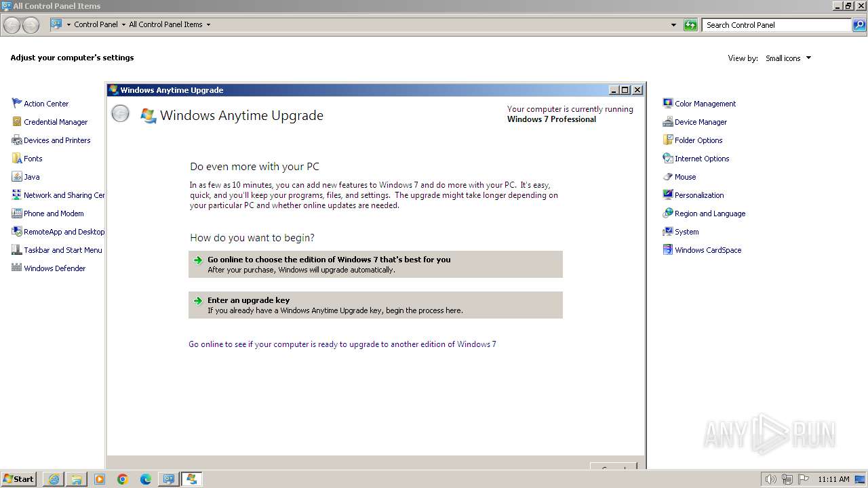The image size is (868, 488).
Task: Switch to Control Panel taskbar button
Action: tap(169, 479)
